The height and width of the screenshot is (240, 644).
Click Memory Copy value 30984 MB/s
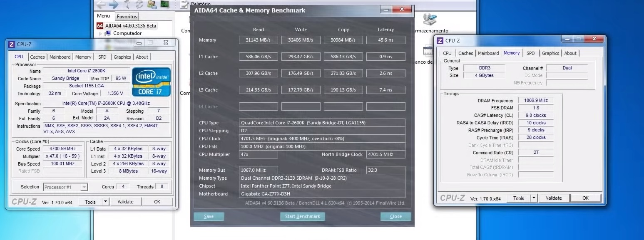(x=343, y=40)
